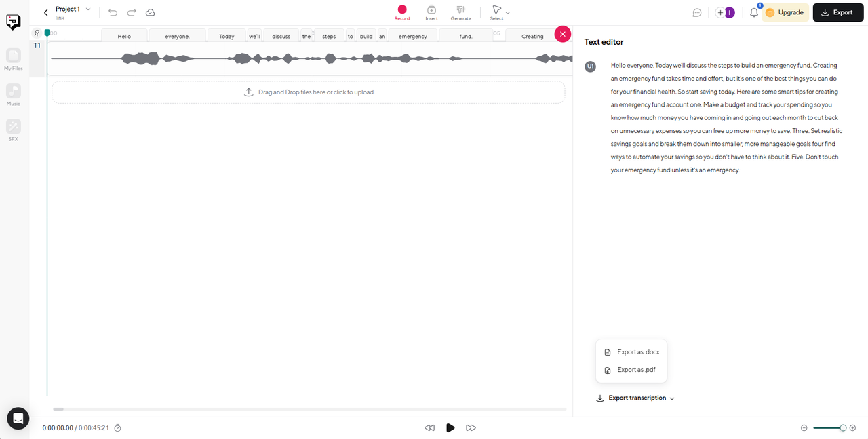The height and width of the screenshot is (439, 868).
Task: Select the word "steps" in the transcript strip
Action: click(329, 36)
